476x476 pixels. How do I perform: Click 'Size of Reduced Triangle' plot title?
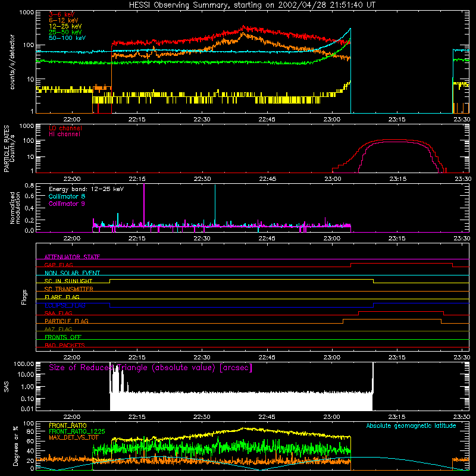click(x=151, y=368)
